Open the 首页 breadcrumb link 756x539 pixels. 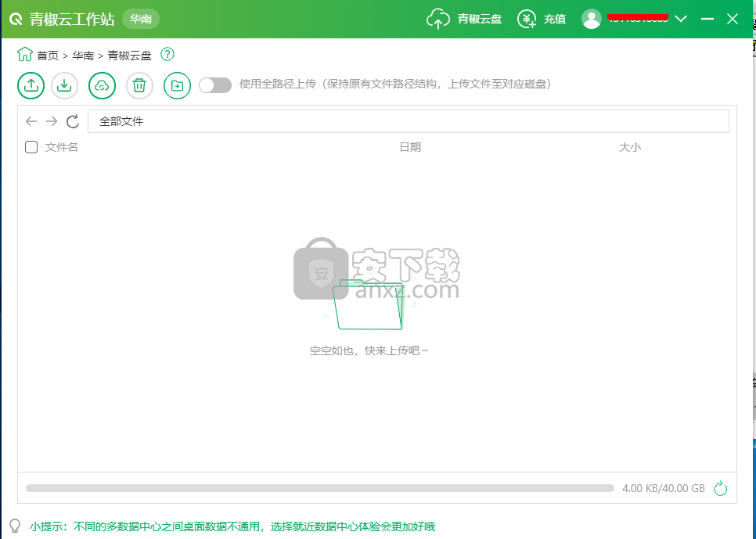click(48, 56)
